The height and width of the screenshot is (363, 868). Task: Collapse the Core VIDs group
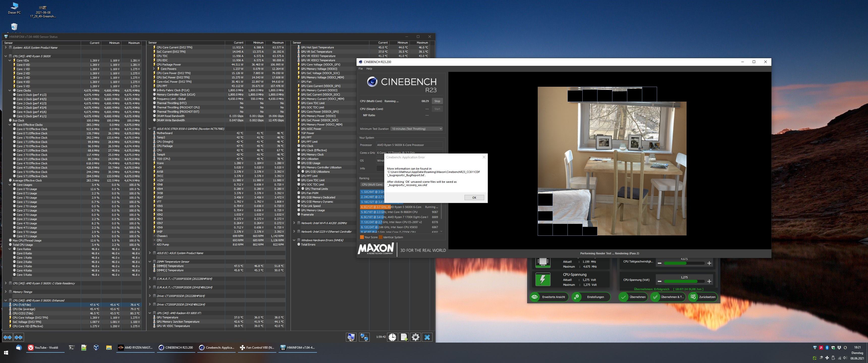(x=10, y=60)
